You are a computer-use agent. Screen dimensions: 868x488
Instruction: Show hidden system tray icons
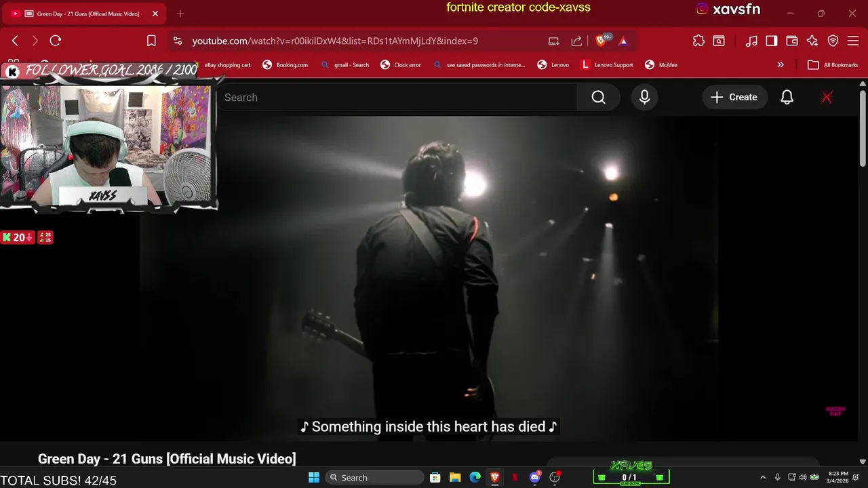[x=763, y=477]
